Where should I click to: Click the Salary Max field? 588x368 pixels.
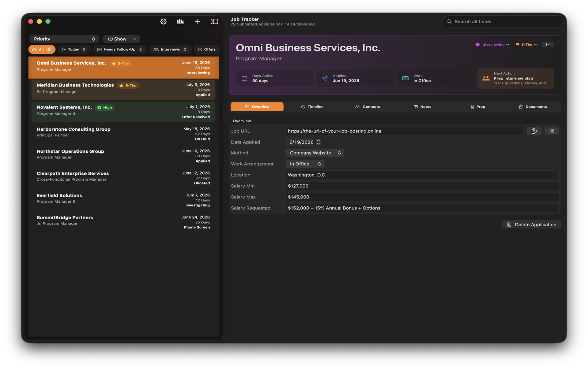(x=422, y=197)
